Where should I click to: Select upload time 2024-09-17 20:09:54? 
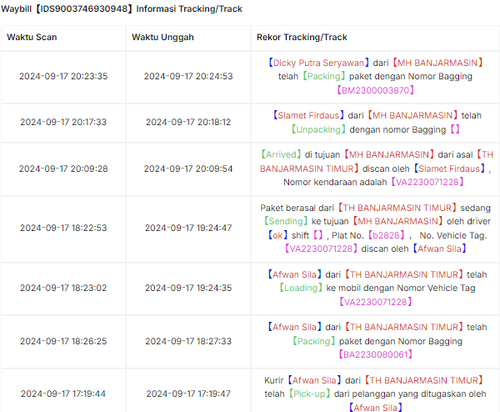tap(188, 169)
